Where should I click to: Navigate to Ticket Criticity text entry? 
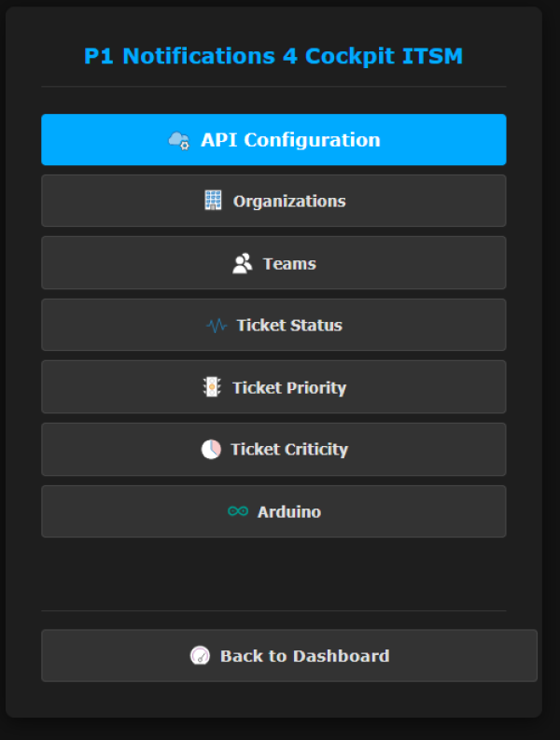(x=289, y=449)
